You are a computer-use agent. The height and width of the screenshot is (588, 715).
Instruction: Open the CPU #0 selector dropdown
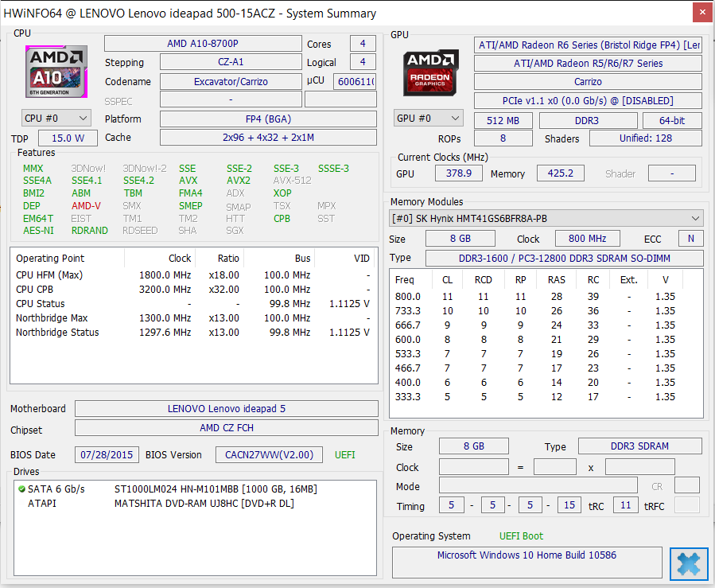pos(56,118)
